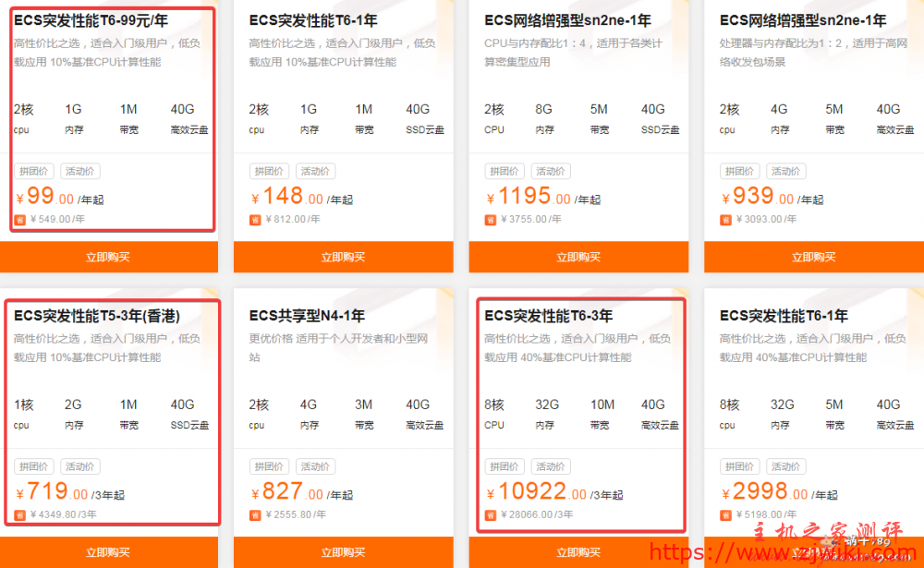Open the ECS突发性能T5-3年(香港) title
This screenshot has height=568, width=924.
97,316
